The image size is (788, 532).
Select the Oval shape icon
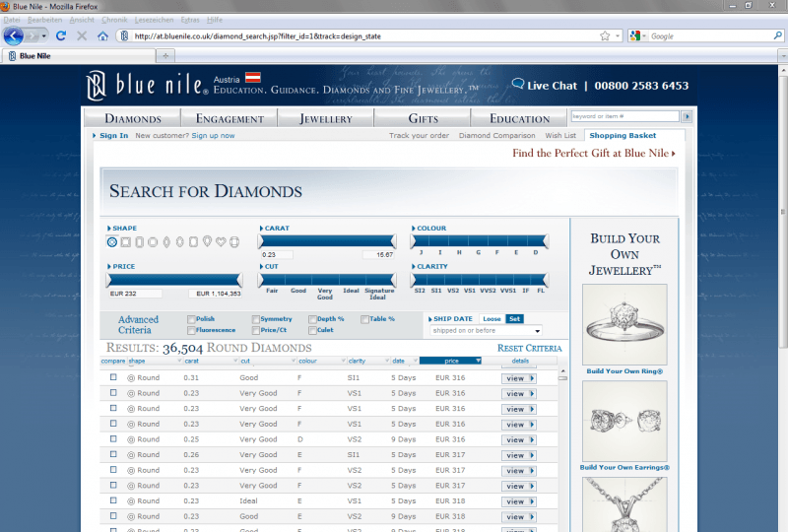[x=180, y=242]
